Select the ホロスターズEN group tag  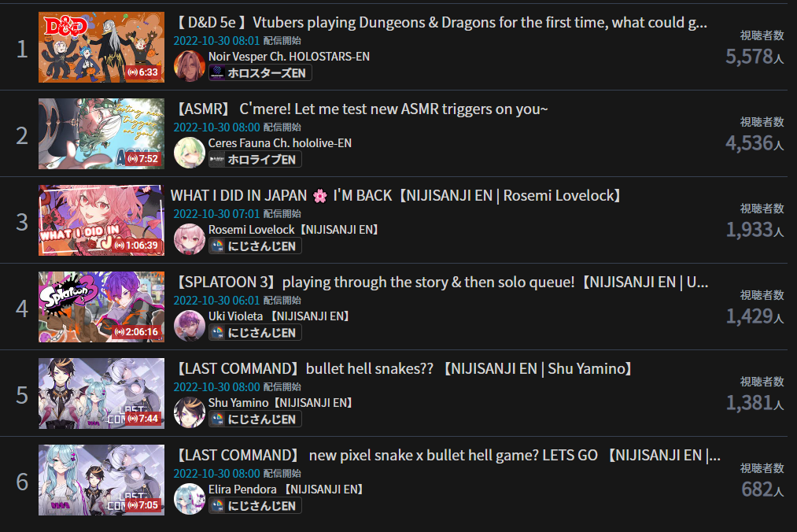point(260,72)
